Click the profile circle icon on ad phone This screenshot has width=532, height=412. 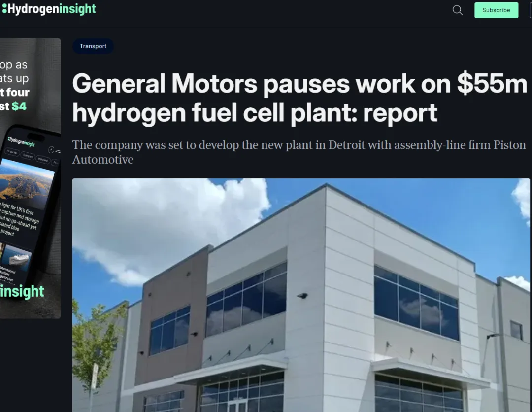[x=51, y=150]
